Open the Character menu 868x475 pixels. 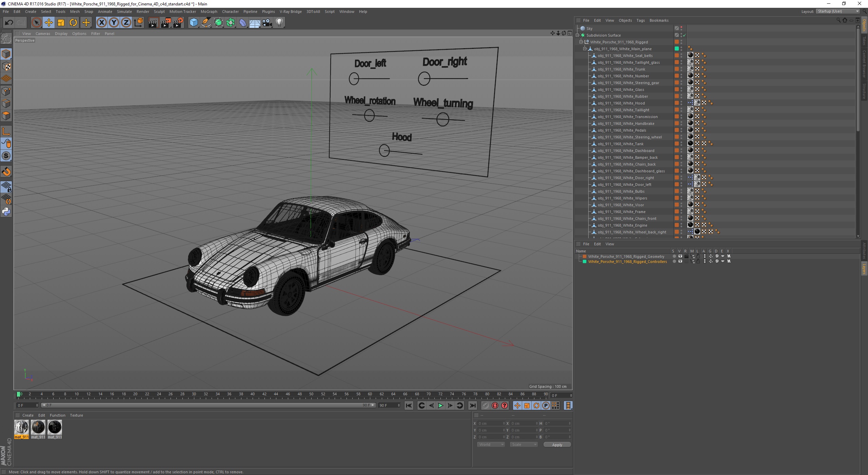(x=230, y=12)
